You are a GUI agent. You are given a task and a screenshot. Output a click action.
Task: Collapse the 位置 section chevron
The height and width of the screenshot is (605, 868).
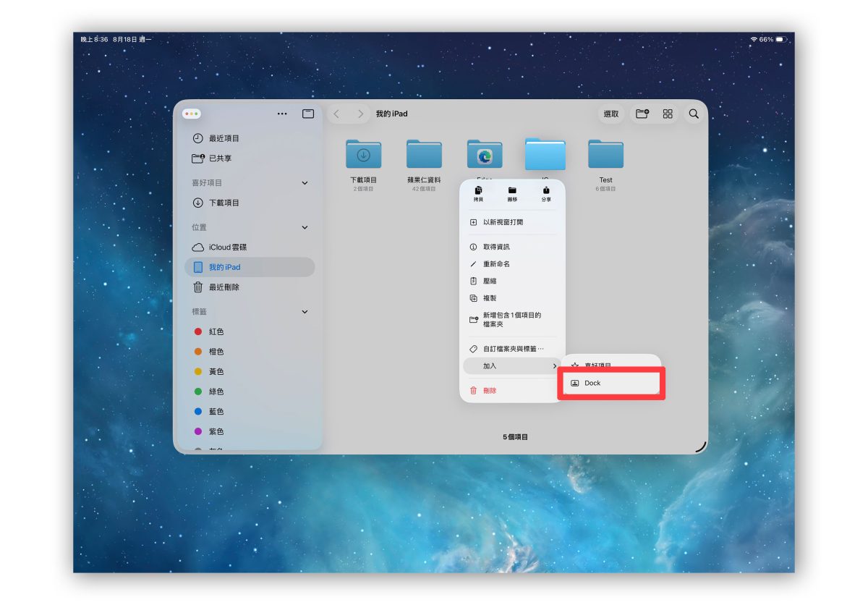pos(305,227)
